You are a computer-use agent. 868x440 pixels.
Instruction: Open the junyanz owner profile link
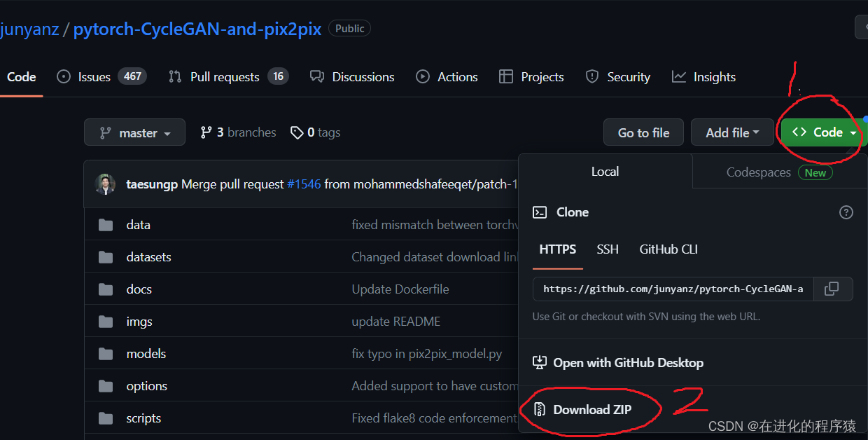point(29,29)
